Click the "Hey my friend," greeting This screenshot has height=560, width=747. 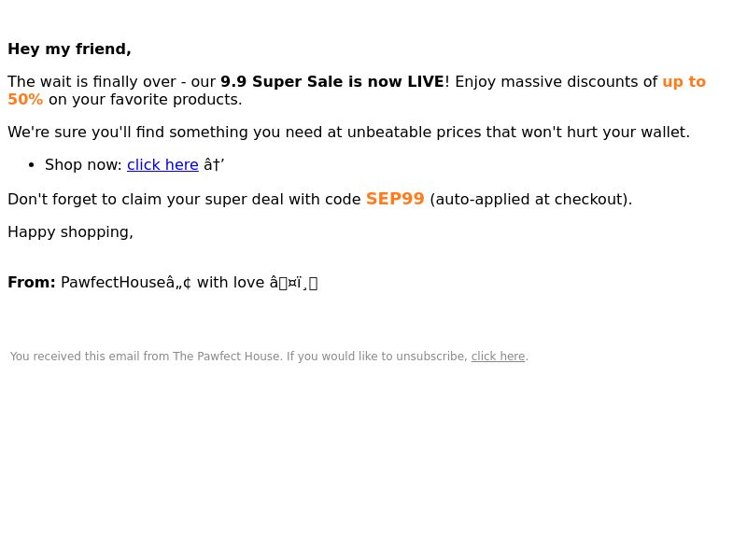(x=69, y=49)
